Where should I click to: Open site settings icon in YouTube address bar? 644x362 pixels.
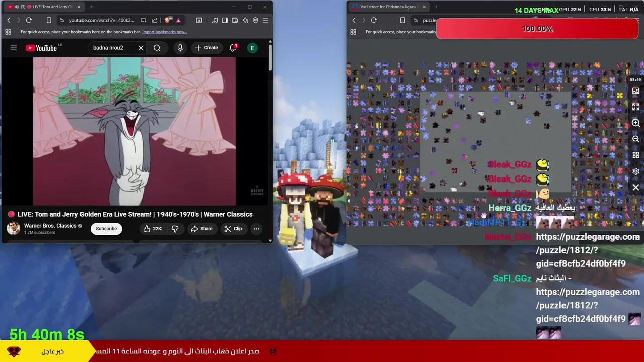click(x=62, y=20)
